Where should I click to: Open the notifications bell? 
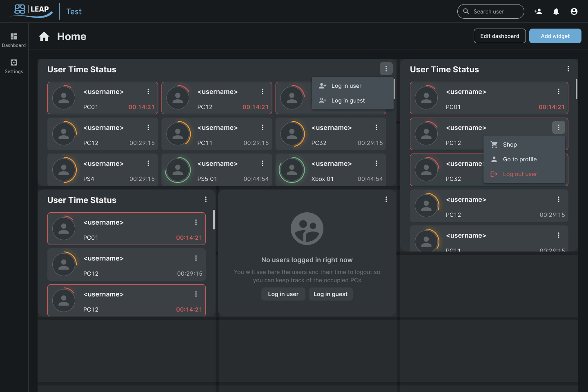tap(556, 11)
